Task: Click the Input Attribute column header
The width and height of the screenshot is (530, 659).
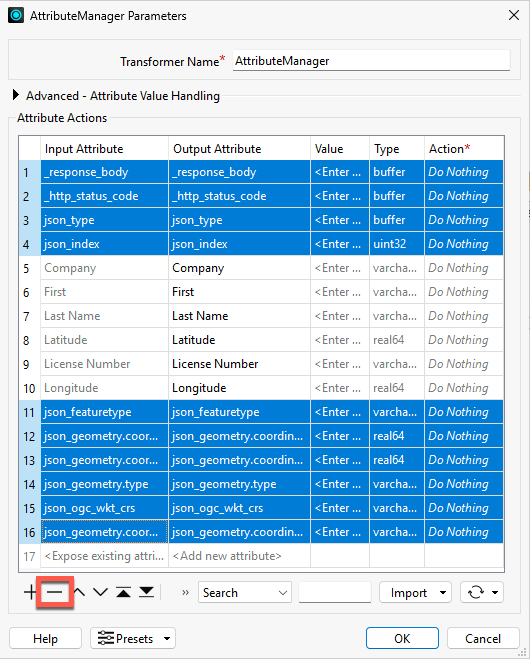Action: coord(104,148)
